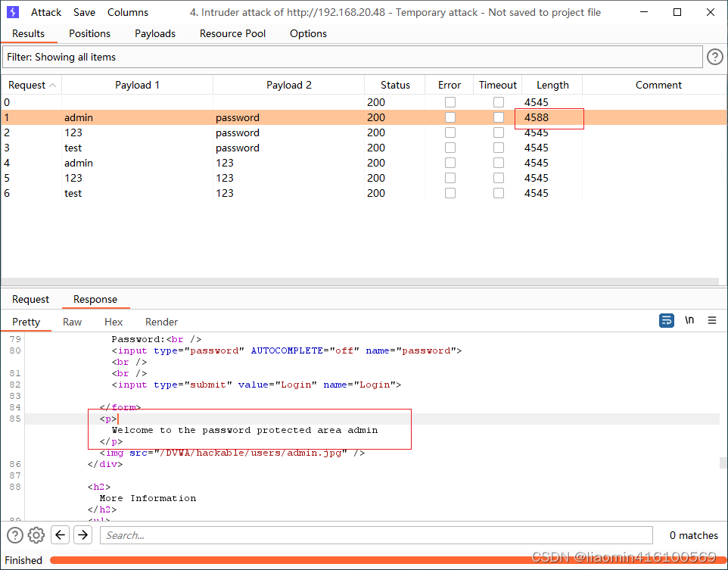Sort by Length column header
The height and width of the screenshot is (570, 728).
click(552, 85)
